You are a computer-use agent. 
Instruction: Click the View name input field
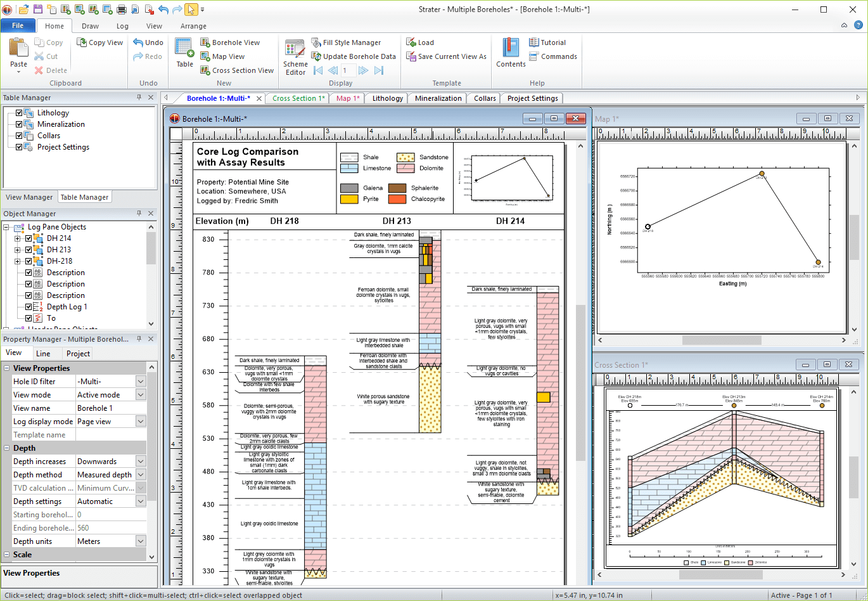[111, 408]
